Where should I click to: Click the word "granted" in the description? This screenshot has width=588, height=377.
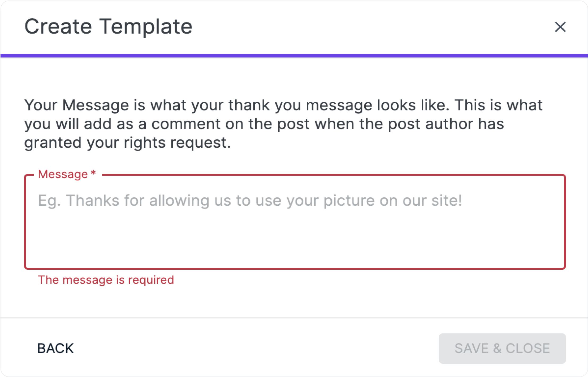pos(53,143)
